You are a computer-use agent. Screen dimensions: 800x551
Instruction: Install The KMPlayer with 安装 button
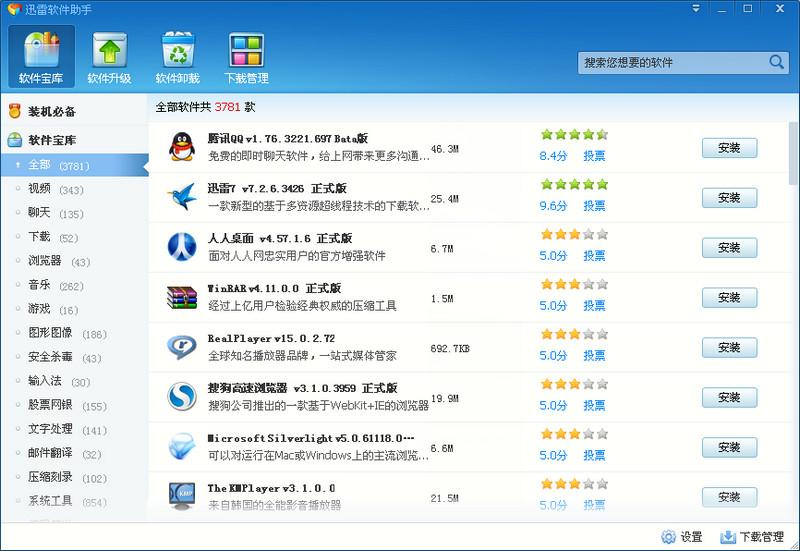coord(729,497)
